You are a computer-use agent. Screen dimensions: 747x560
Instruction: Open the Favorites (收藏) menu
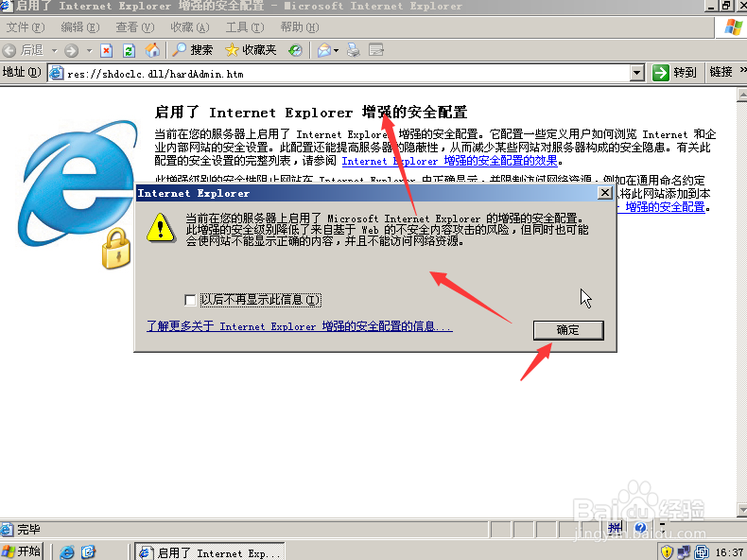[x=190, y=27]
